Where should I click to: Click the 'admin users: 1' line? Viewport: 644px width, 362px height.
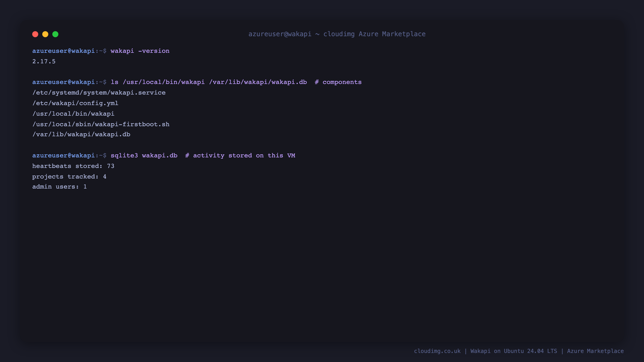click(59, 187)
